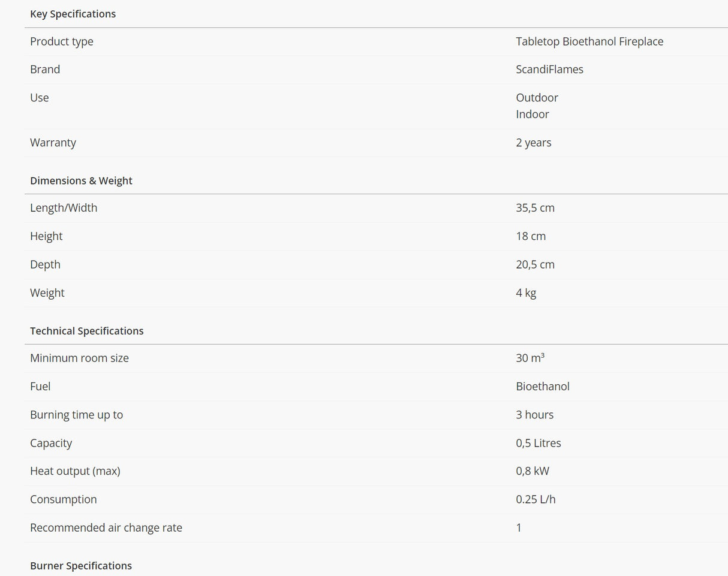Click the 20,5 cm depth value

[535, 264]
